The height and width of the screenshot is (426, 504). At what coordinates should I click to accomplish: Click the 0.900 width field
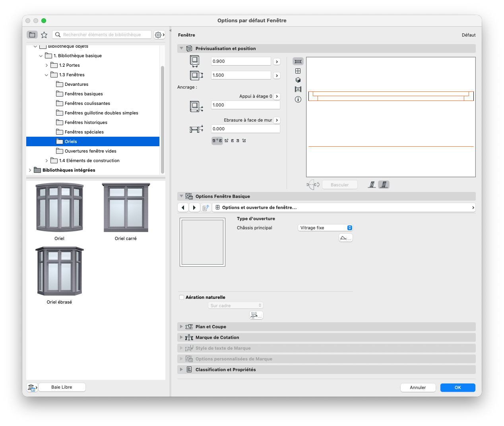241,61
